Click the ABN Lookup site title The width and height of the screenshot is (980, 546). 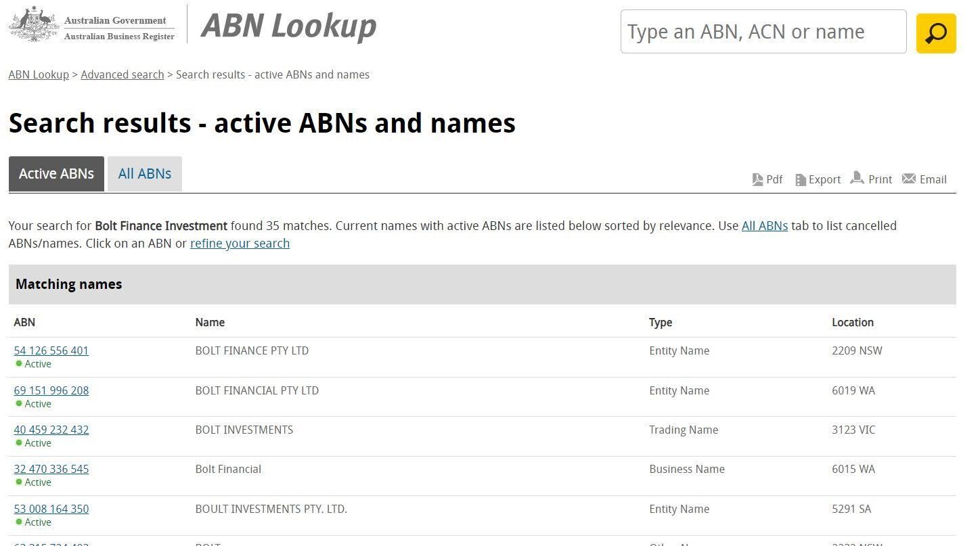click(289, 26)
